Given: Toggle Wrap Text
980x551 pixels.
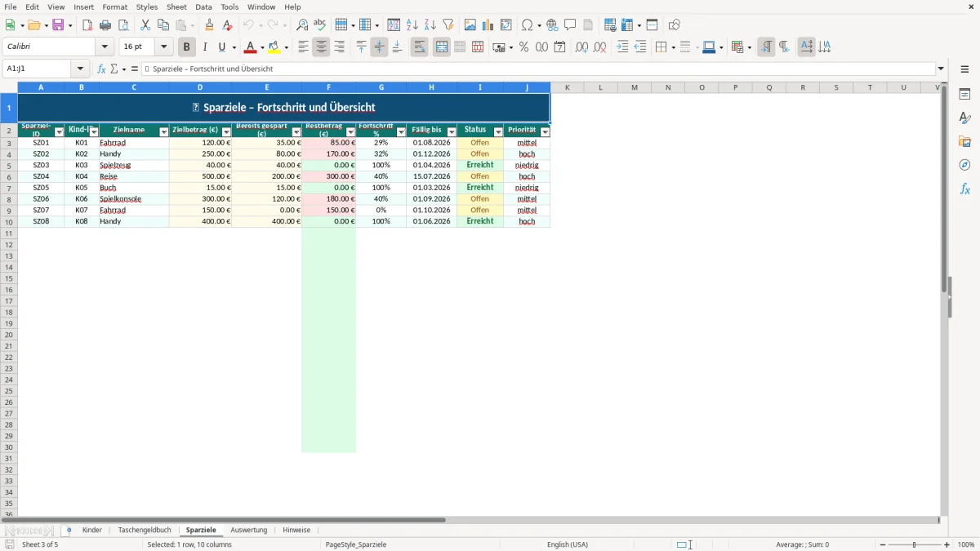Looking at the screenshot, I should [419, 47].
